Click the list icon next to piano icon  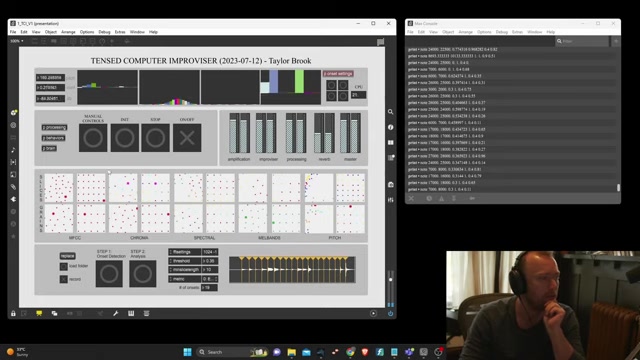coord(147,313)
